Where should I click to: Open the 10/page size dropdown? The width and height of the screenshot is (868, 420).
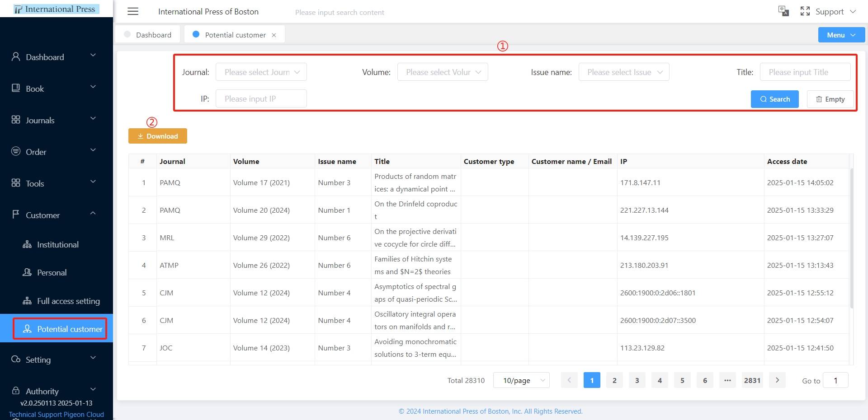click(522, 380)
